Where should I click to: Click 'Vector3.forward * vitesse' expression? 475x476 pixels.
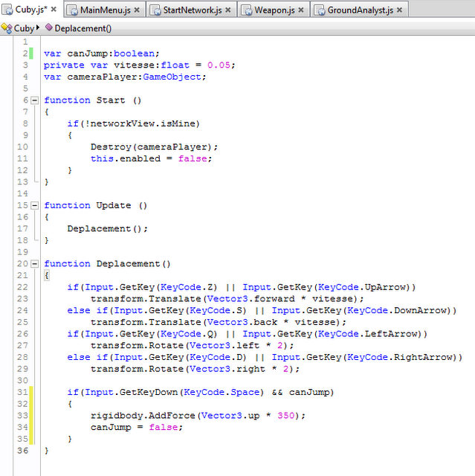[x=280, y=299]
